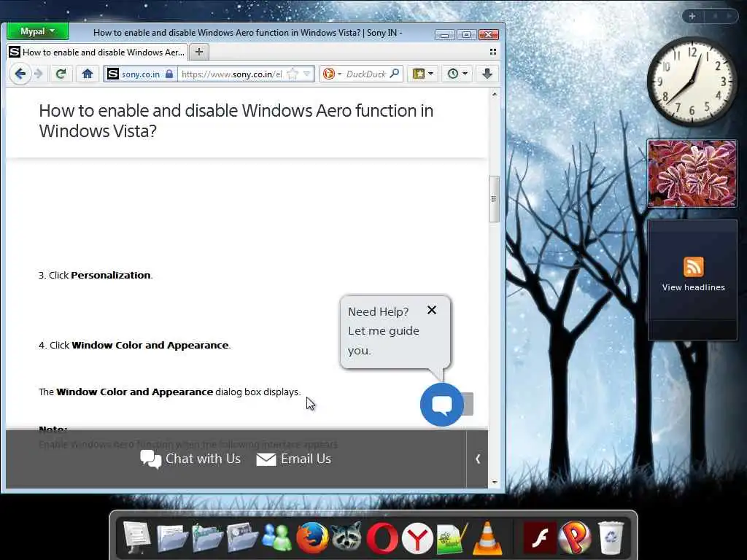Show all tabs with the grid icon
Viewport: 747px width, 560px height.
pos(493,52)
